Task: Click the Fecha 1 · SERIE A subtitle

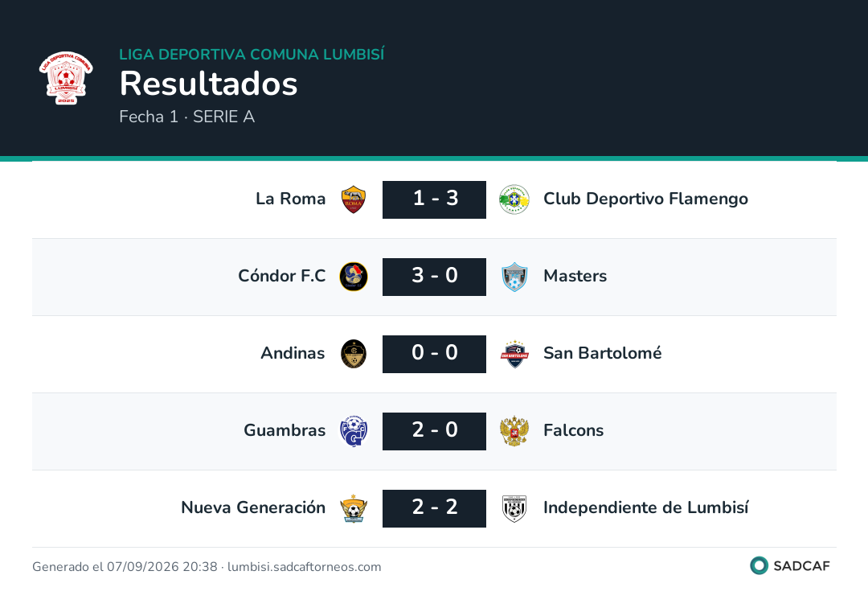Action: pyautogui.click(x=187, y=117)
